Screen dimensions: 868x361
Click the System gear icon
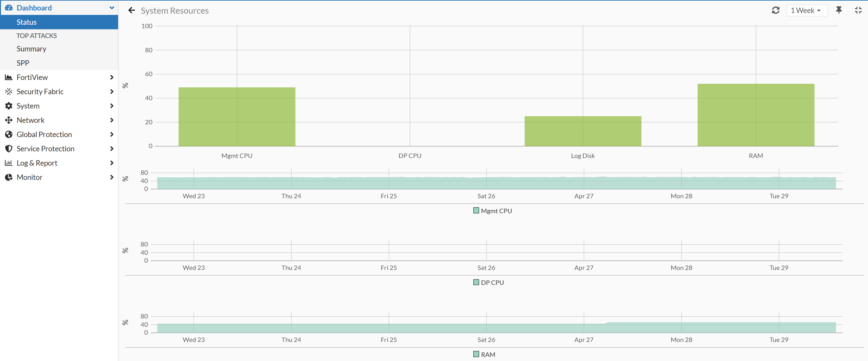coord(9,106)
